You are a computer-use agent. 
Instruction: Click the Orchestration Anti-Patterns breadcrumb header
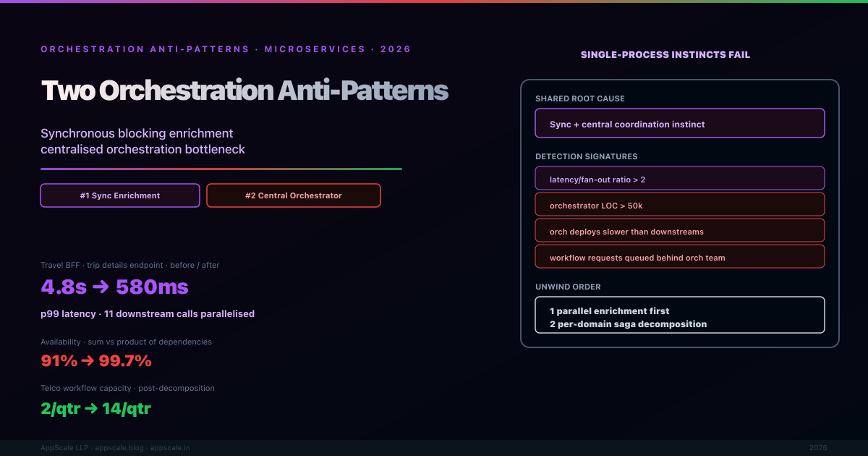(x=226, y=49)
